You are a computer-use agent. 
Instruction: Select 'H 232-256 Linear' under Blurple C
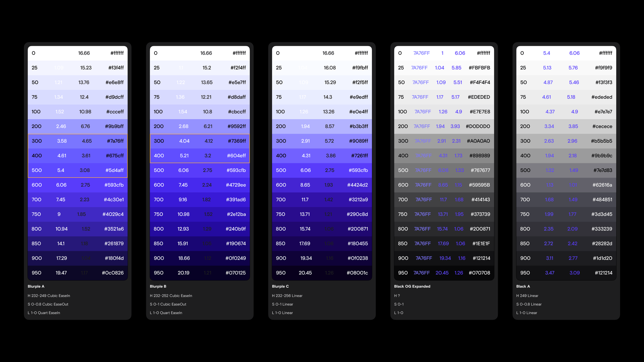[287, 296]
